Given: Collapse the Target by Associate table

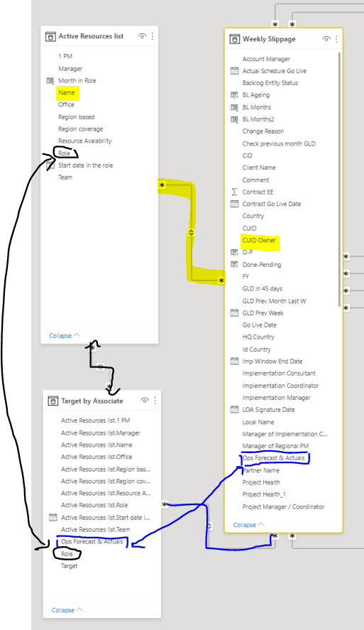Looking at the screenshot, I should tap(67, 610).
